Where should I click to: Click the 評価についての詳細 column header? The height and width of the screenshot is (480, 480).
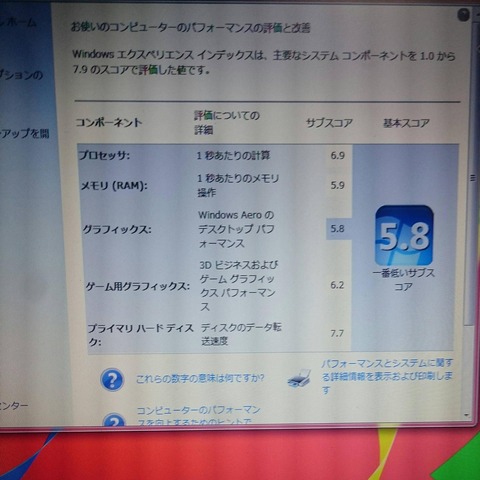click(227, 123)
